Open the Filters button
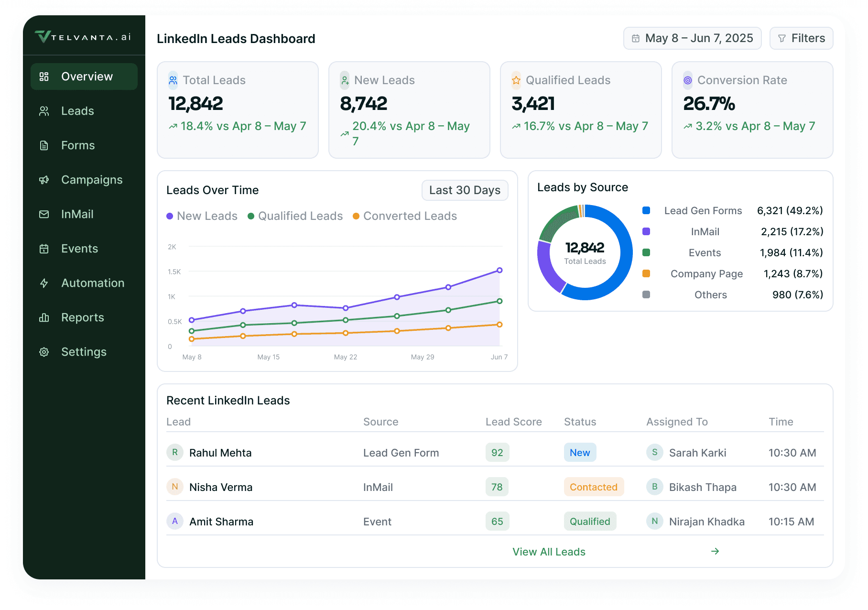Viewport: 868px width, 610px height. click(801, 38)
